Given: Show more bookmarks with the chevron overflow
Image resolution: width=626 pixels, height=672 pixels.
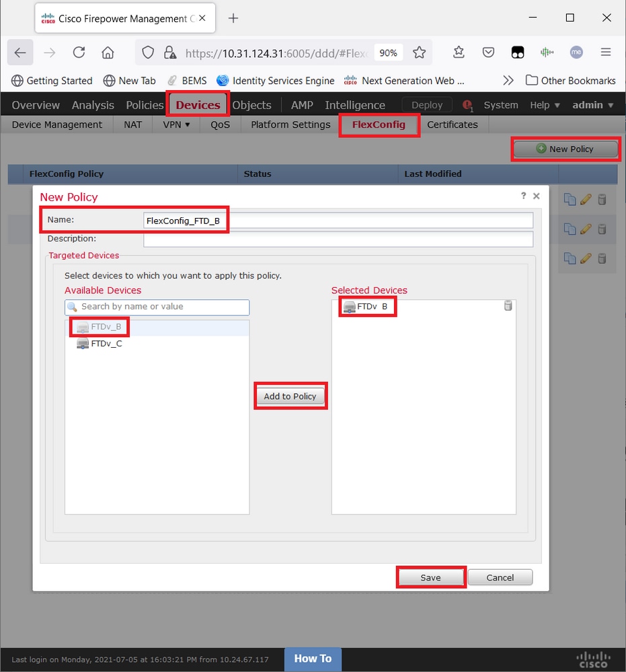Looking at the screenshot, I should [x=508, y=81].
